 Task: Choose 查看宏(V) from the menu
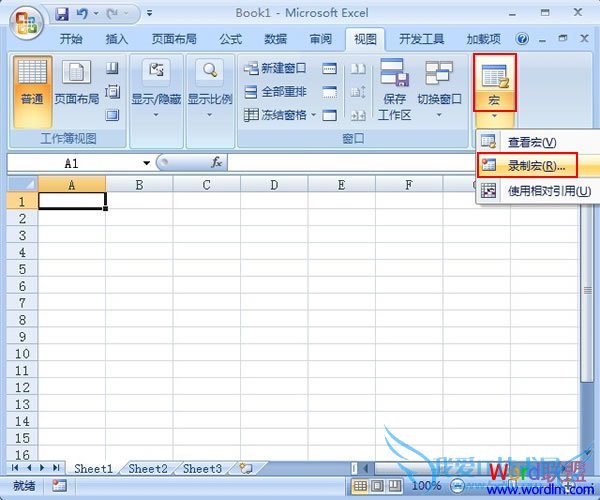point(532,142)
